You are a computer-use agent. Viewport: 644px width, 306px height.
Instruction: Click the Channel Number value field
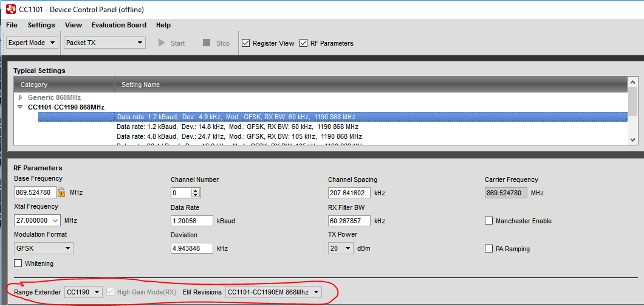(x=181, y=193)
